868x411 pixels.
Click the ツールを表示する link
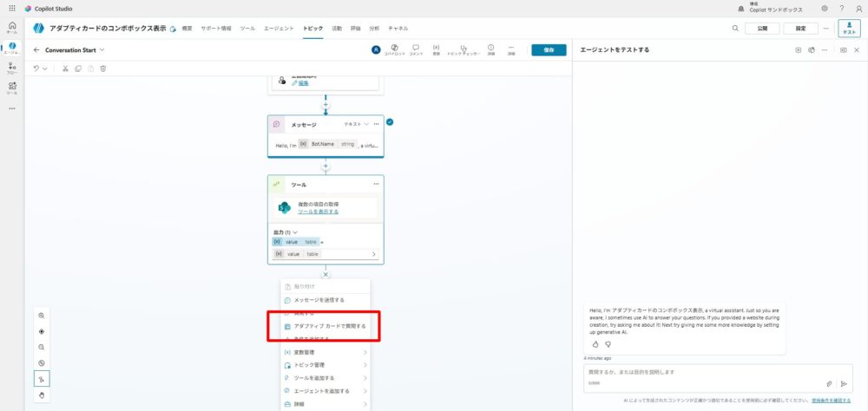click(x=318, y=212)
